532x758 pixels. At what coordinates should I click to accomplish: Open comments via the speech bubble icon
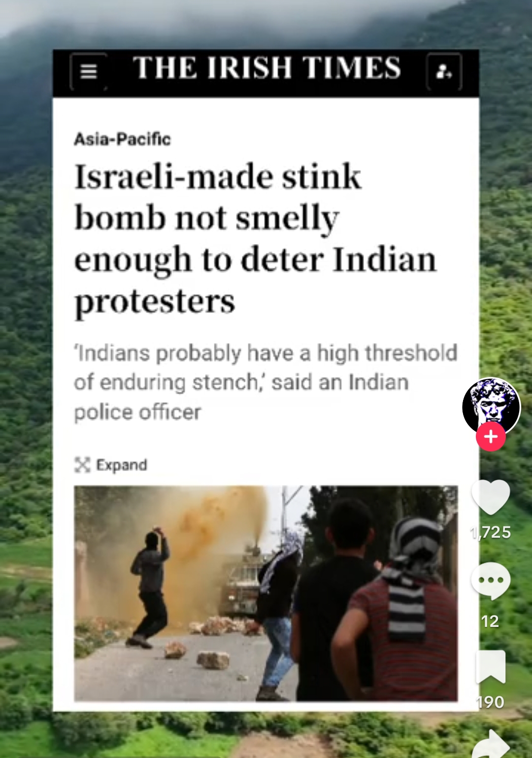[491, 581]
